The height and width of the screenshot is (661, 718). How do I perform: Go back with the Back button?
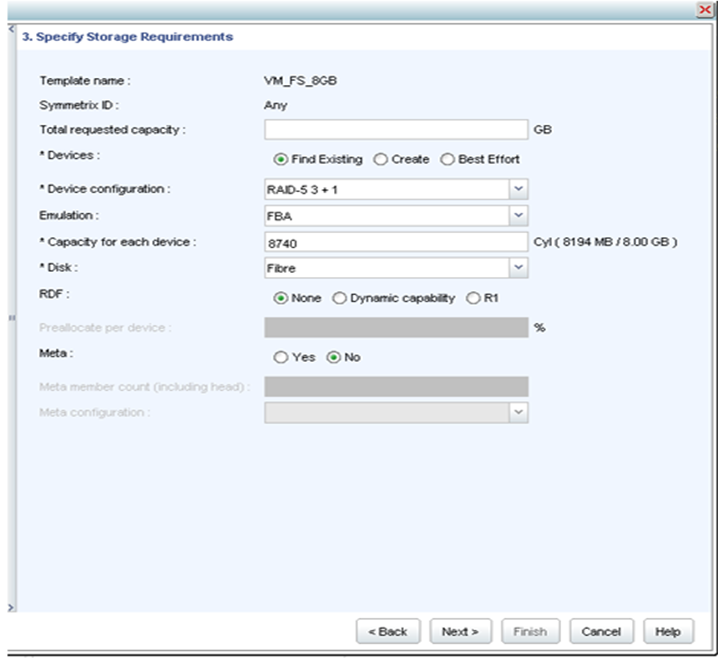click(388, 632)
